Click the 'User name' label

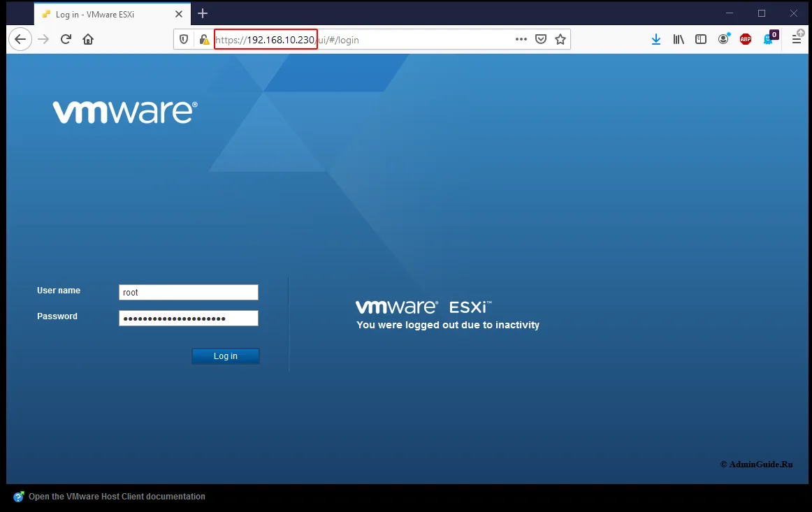59,291
